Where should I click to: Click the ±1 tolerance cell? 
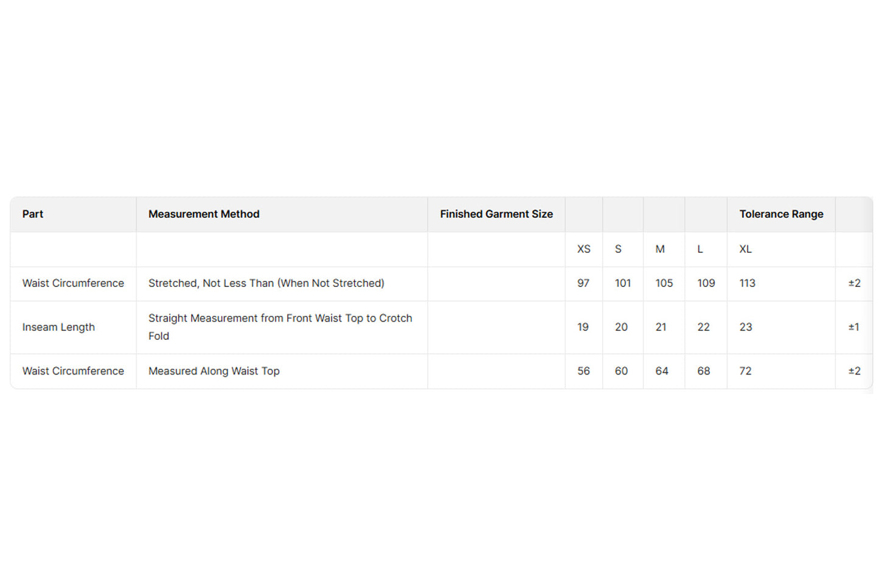click(x=853, y=327)
